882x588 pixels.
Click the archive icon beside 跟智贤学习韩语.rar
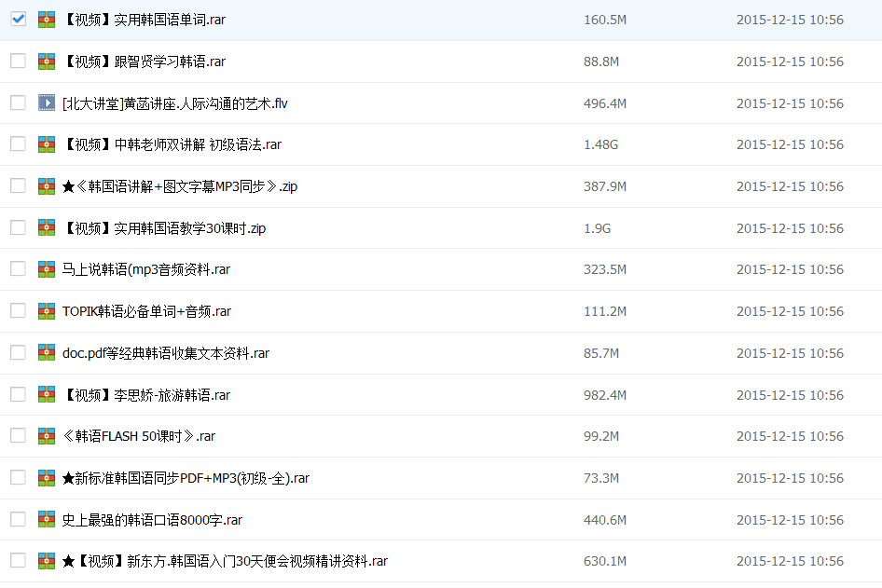point(47,62)
